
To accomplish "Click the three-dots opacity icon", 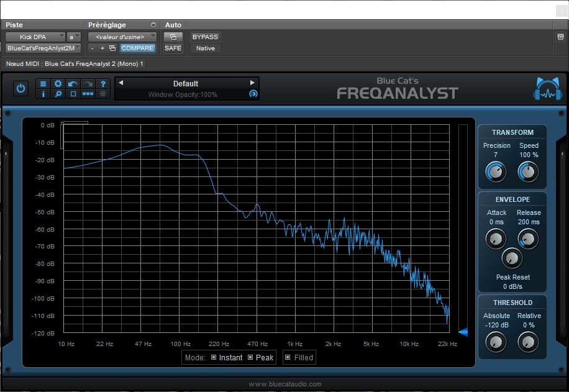I will (x=88, y=94).
